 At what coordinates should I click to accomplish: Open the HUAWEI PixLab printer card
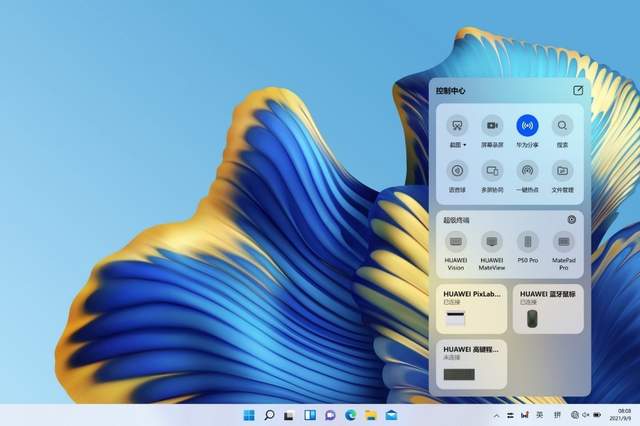[x=471, y=309]
